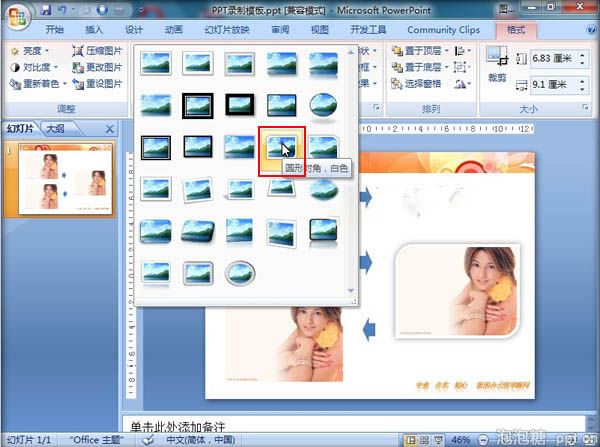The height and width of the screenshot is (447, 600).
Task: Start slide show view from status bar
Action: 437,440
